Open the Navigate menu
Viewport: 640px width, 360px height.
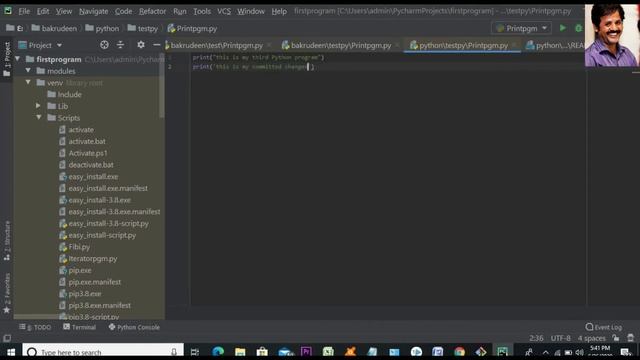point(93,11)
